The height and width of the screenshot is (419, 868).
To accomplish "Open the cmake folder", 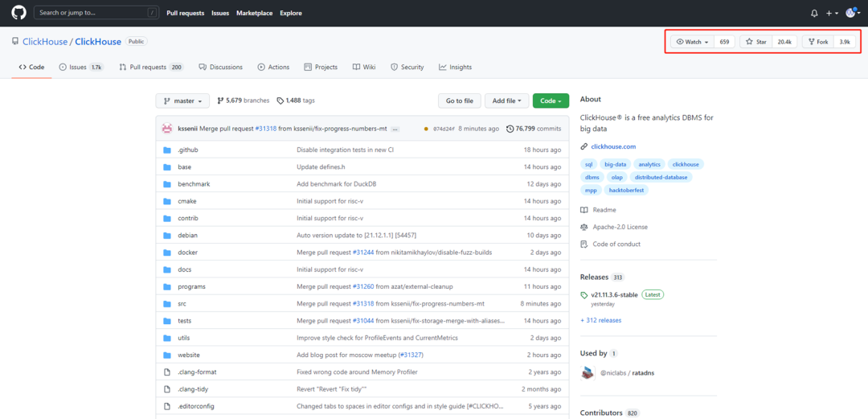I will [x=187, y=201].
